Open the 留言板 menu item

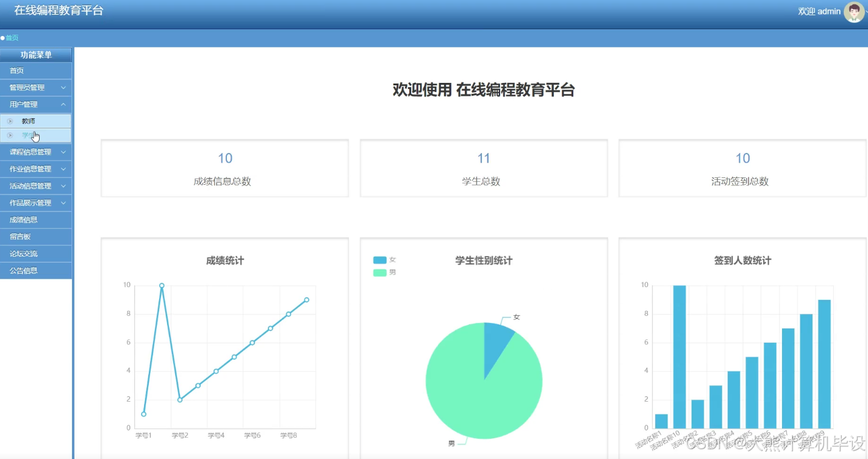[36, 237]
